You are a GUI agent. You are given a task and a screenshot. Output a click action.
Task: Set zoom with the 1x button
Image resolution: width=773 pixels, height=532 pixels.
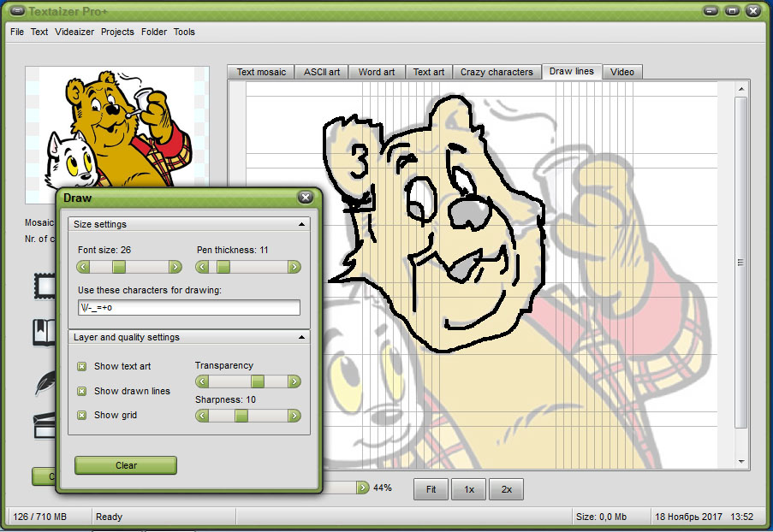469,489
